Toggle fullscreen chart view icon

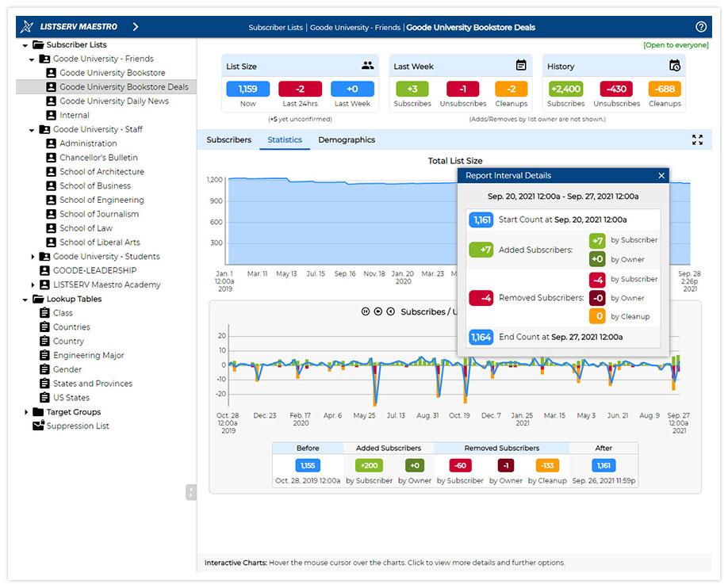(697, 139)
